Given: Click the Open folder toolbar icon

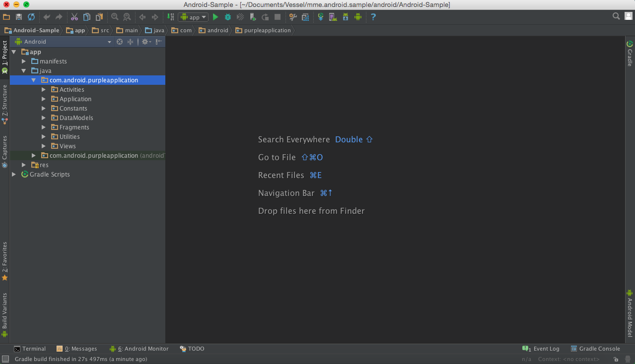Looking at the screenshot, I should (x=6, y=17).
